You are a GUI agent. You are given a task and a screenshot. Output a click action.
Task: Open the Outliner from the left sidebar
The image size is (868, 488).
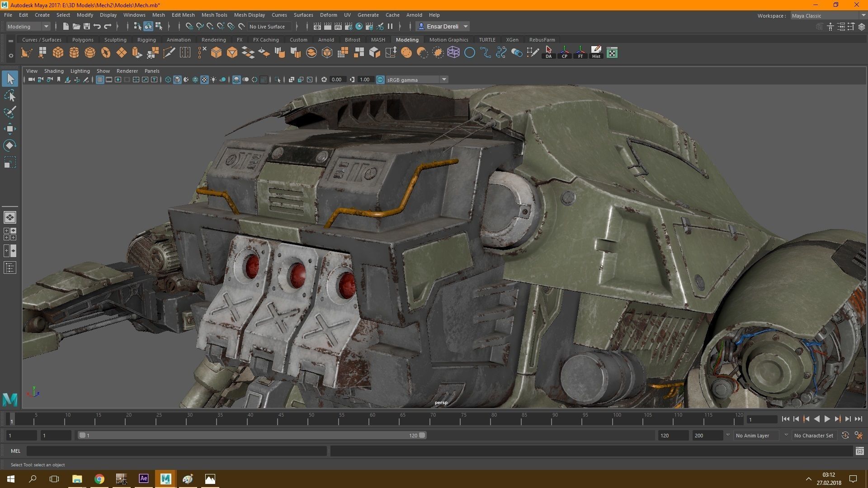[10, 268]
